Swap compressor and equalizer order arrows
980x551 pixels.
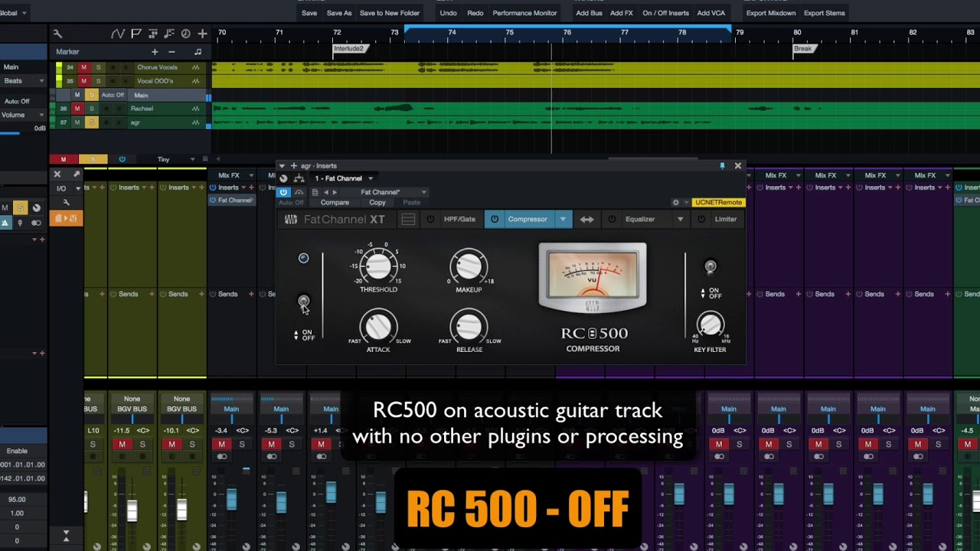tap(586, 220)
